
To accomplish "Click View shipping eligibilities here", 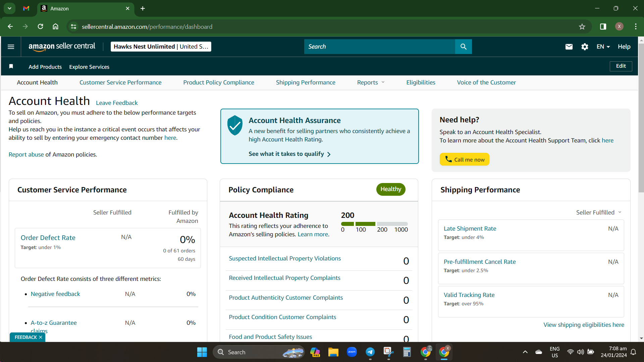I will (x=584, y=325).
